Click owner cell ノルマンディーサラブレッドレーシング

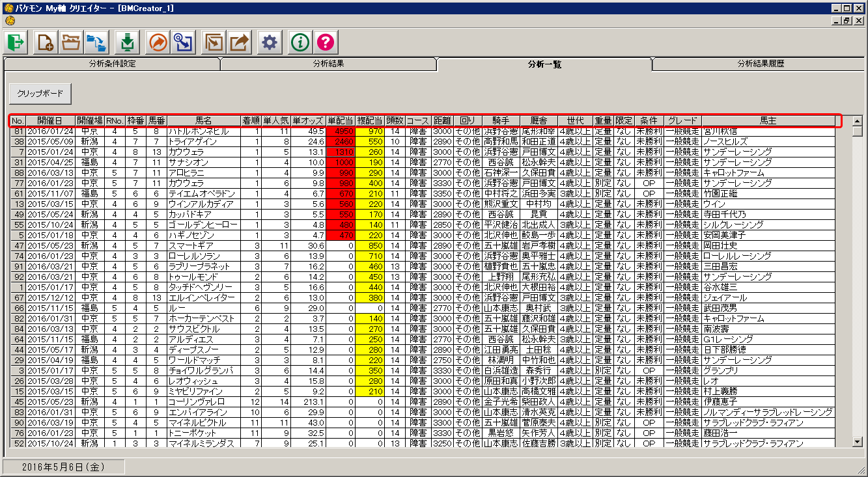tap(768, 412)
